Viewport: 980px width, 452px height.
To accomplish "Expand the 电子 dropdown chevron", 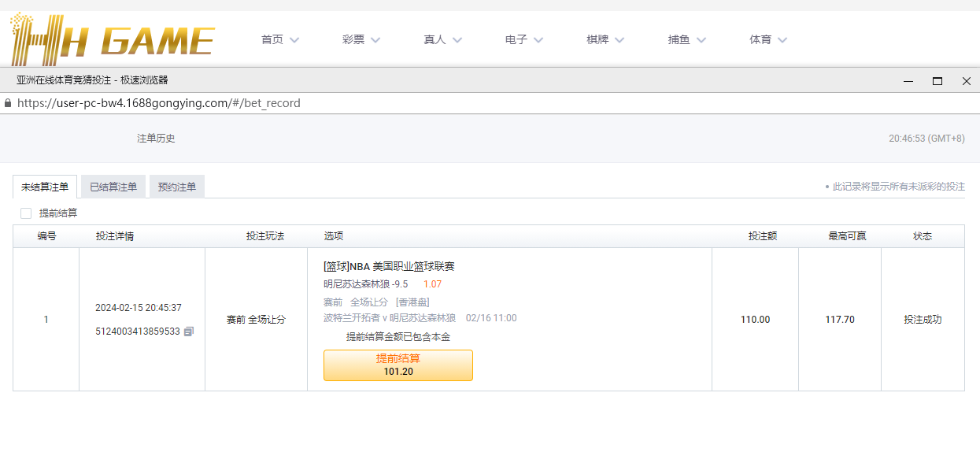I will tap(538, 40).
